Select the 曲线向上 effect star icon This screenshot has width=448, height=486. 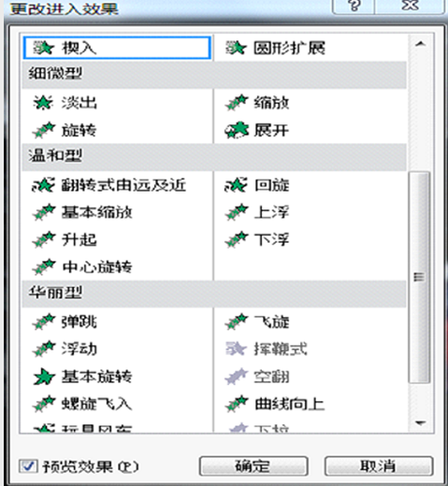(237, 404)
